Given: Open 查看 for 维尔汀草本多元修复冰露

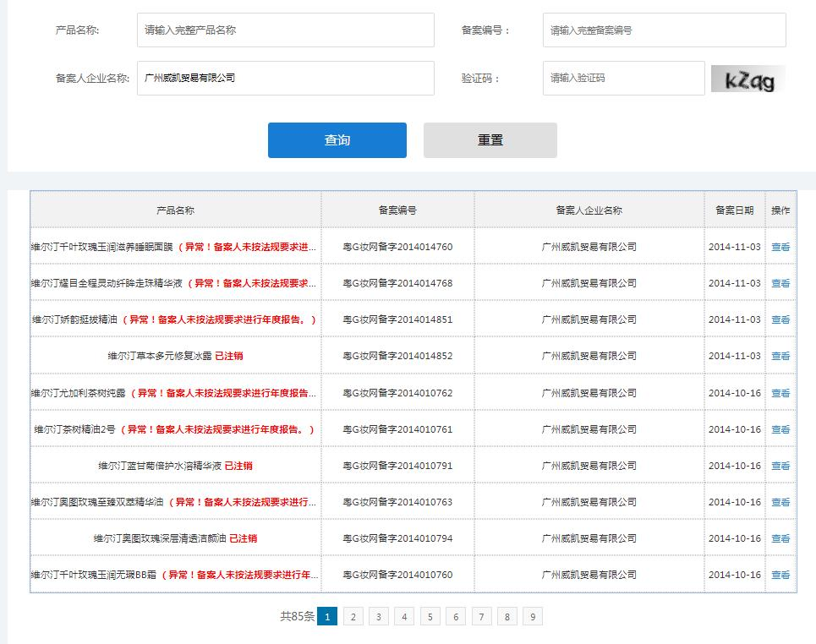Looking at the screenshot, I should tap(780, 357).
